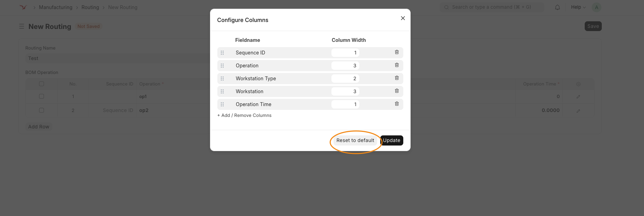
Task: Click Add / Remove Columns link
Action: pos(244,115)
